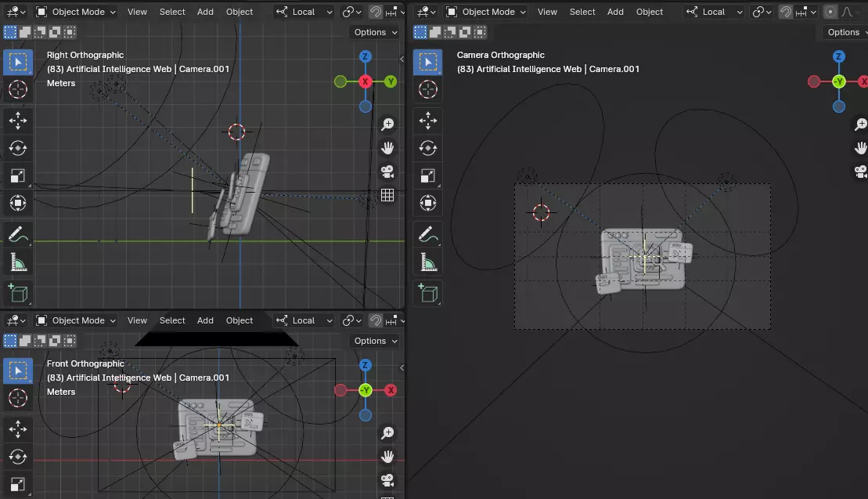Viewport: 868px width, 499px height.
Task: Select the Rotate tool in Right Orthographic viewport
Action: [x=18, y=148]
